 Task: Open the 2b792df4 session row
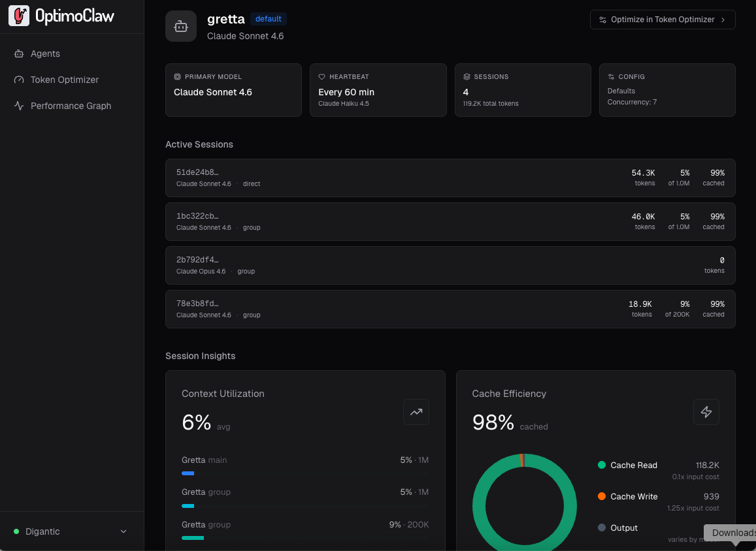(x=450, y=265)
